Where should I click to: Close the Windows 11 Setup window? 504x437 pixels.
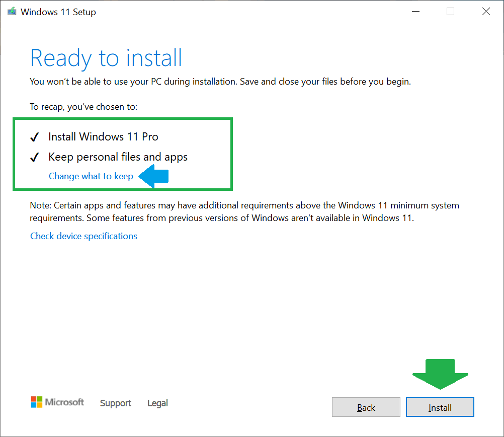pos(486,12)
